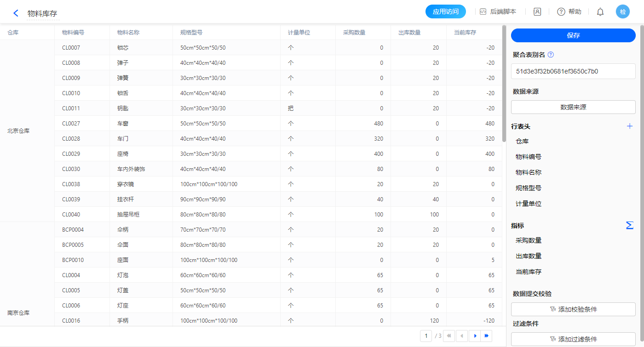644x347 pixels.
Task: Click the back arrow beside 物料库存
Action: 16,13
